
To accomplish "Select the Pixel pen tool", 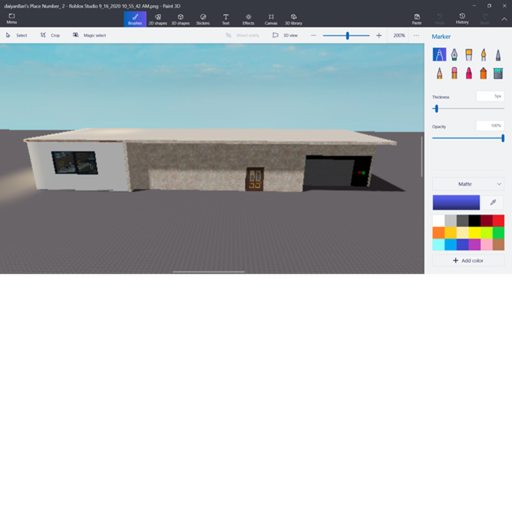I will click(x=498, y=54).
